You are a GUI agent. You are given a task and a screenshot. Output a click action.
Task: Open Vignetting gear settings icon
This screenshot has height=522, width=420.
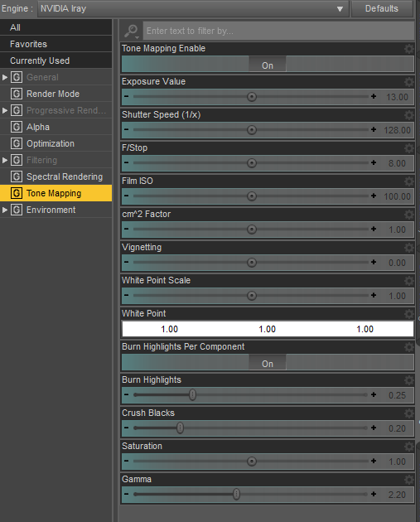tap(408, 248)
